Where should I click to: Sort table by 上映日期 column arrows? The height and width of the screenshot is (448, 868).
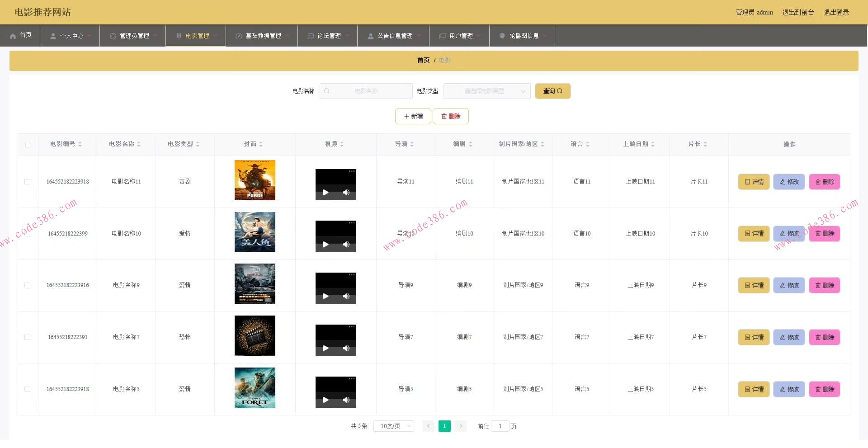pyautogui.click(x=653, y=144)
